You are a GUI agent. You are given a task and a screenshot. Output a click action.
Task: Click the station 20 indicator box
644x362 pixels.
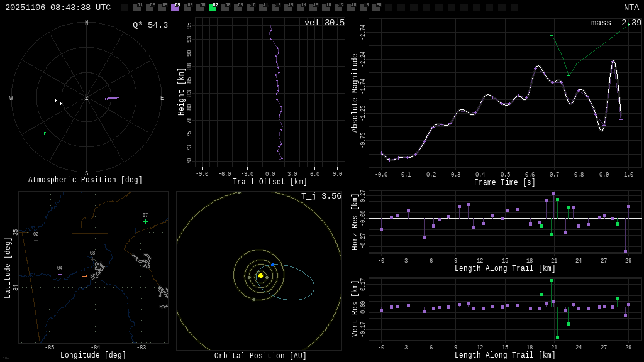[x=376, y=8]
